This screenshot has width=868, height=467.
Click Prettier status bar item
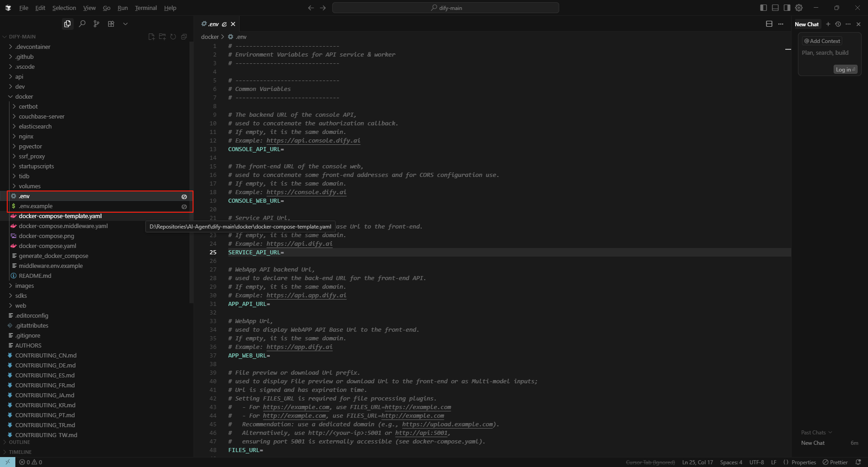pyautogui.click(x=835, y=462)
